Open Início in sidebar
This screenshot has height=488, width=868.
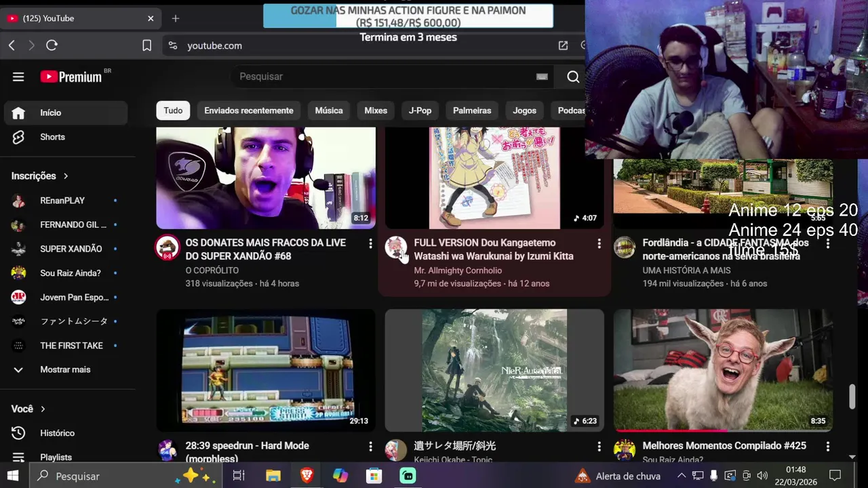(x=66, y=113)
